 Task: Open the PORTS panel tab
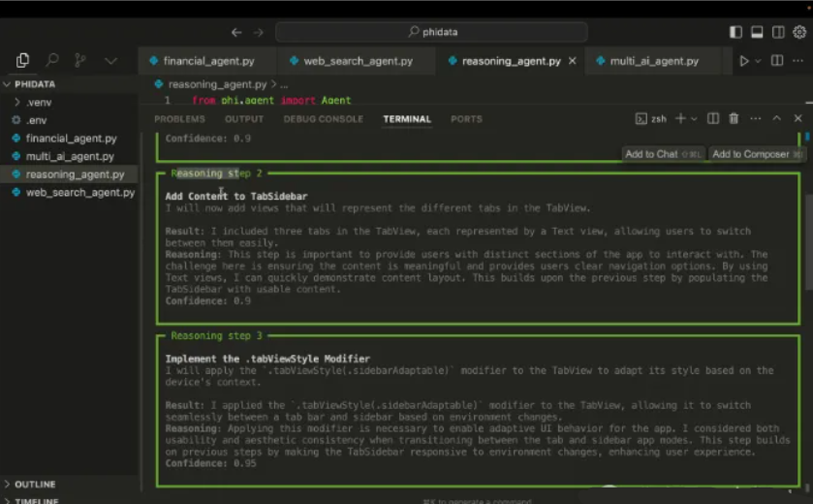(x=466, y=119)
